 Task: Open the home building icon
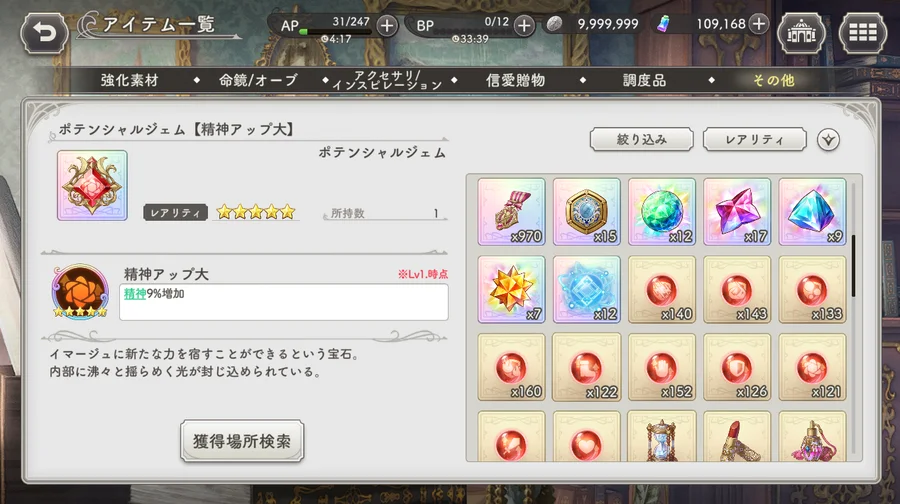[x=801, y=33]
